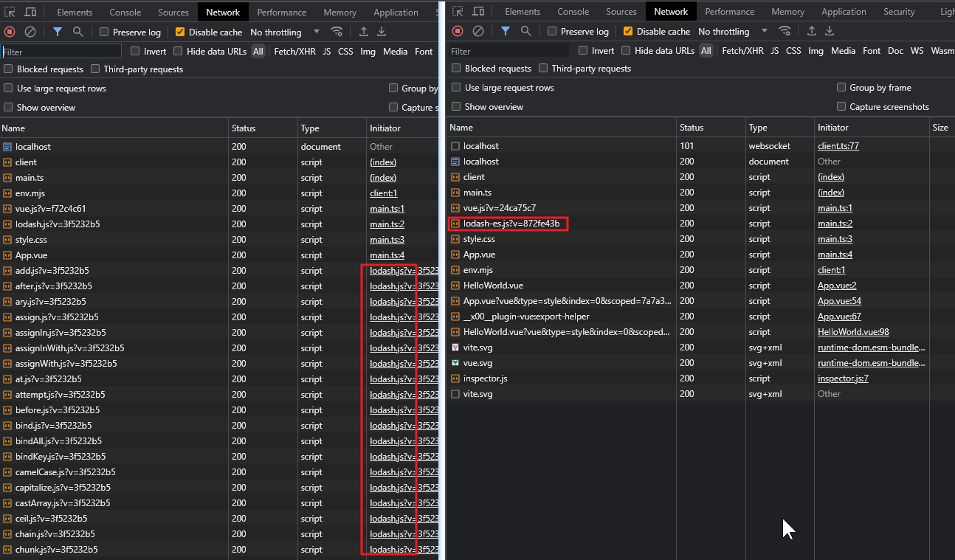This screenshot has width=955, height=560.
Task: Click the export HAR download icon in right panel
Action: point(830,31)
